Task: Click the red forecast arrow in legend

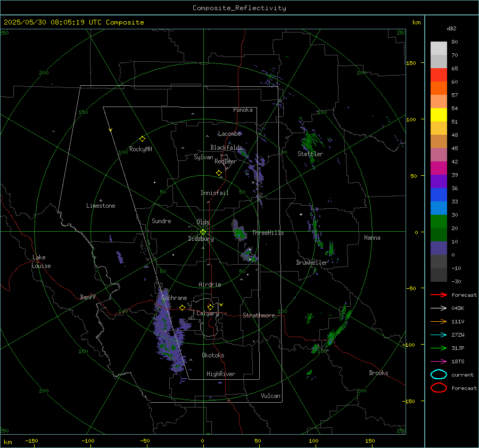Action: [439, 295]
